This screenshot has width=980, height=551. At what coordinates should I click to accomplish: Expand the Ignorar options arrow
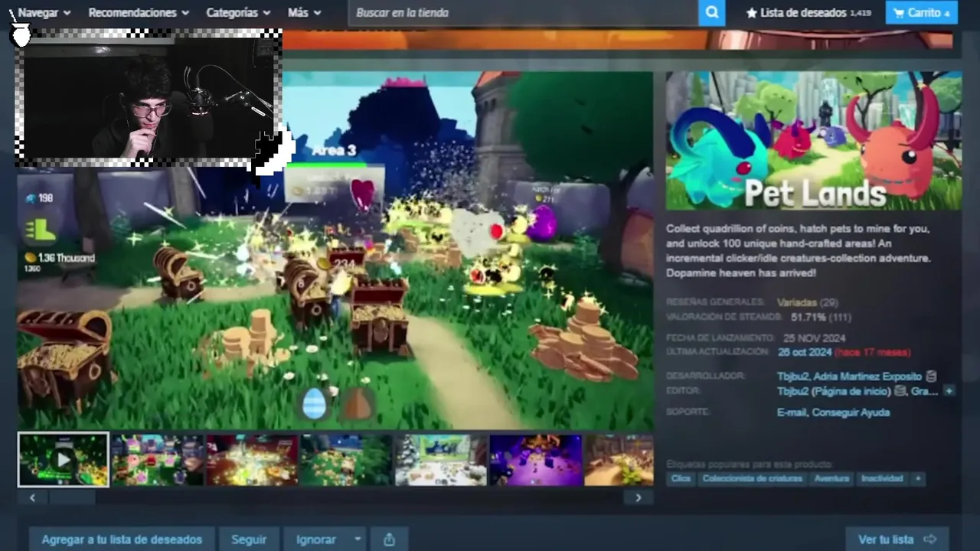358,540
